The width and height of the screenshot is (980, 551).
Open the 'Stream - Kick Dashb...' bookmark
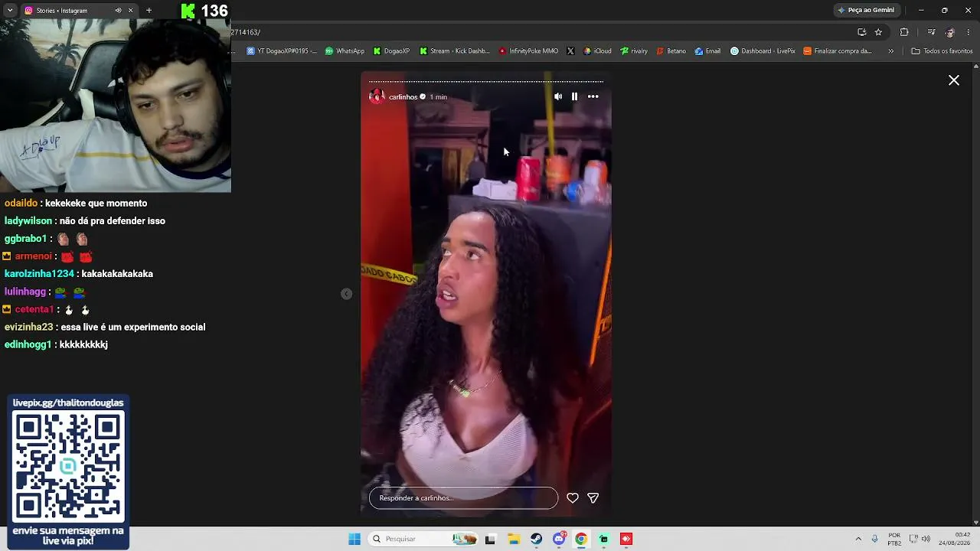pos(454,51)
